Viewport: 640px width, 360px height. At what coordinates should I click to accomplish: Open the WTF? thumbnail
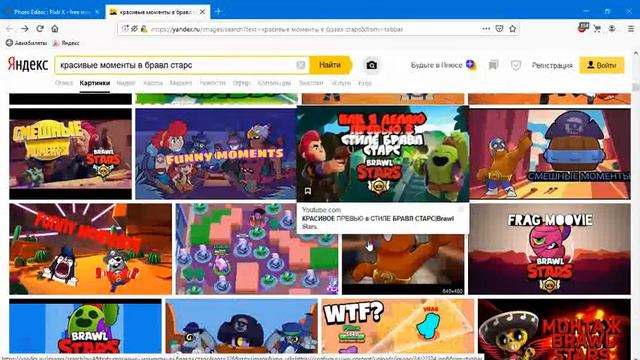[398, 327]
